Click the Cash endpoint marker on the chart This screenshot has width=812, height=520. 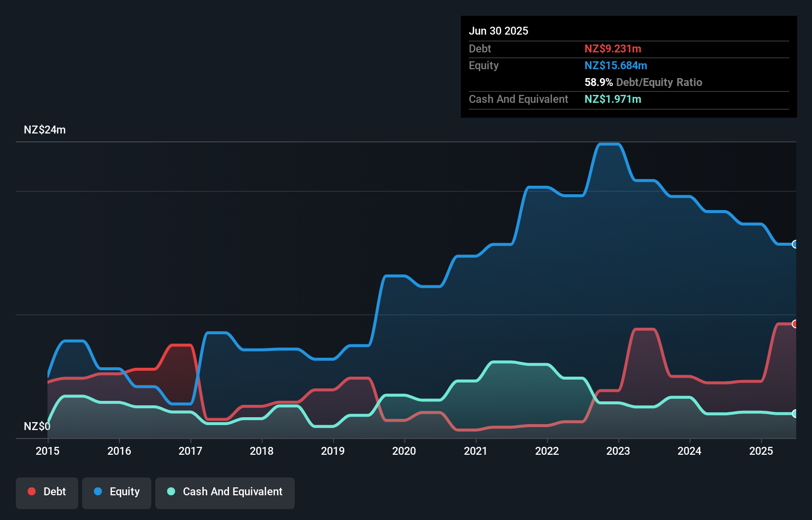click(795, 414)
